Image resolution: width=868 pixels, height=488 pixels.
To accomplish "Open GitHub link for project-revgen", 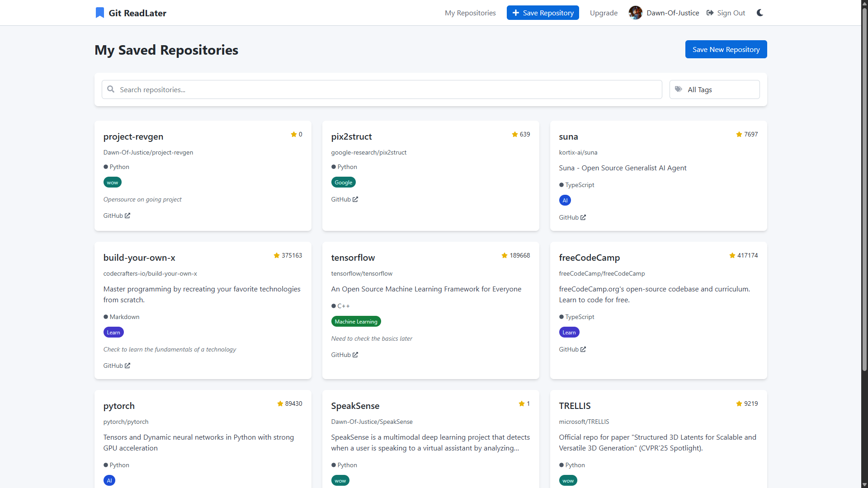I will [117, 216].
